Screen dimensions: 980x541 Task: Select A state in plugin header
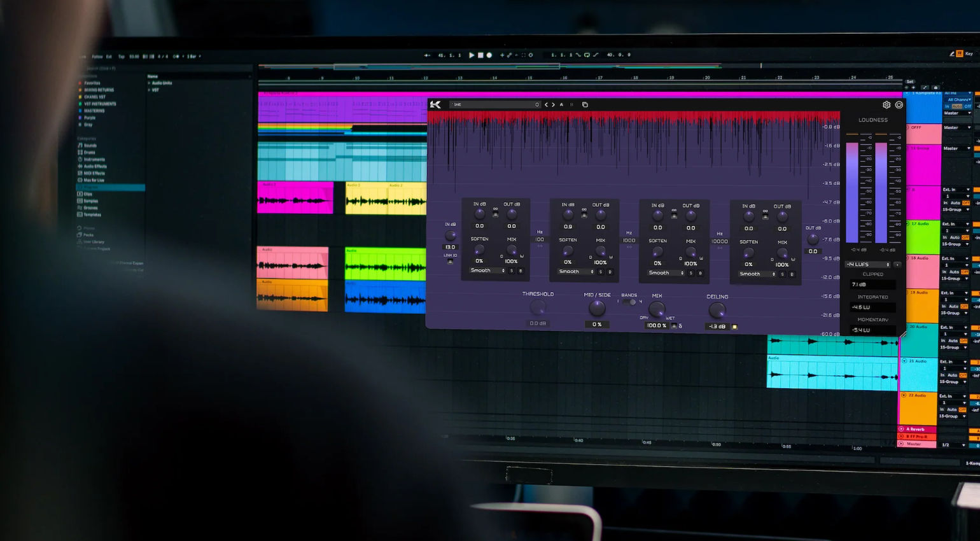[x=561, y=104]
